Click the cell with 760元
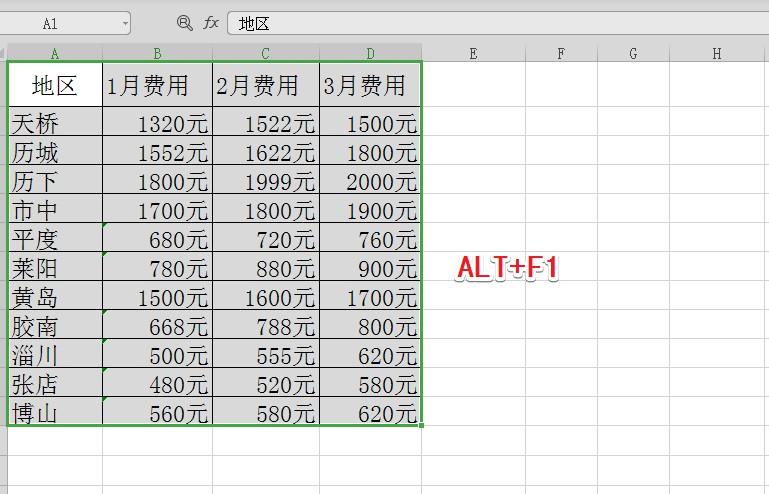 (x=370, y=237)
